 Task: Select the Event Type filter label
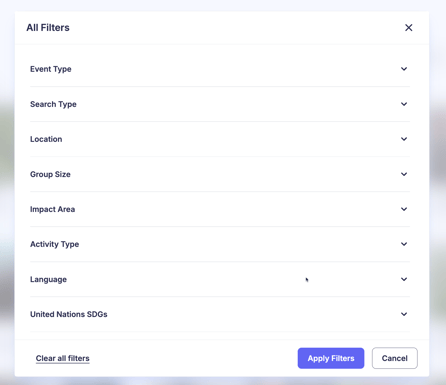click(x=51, y=69)
